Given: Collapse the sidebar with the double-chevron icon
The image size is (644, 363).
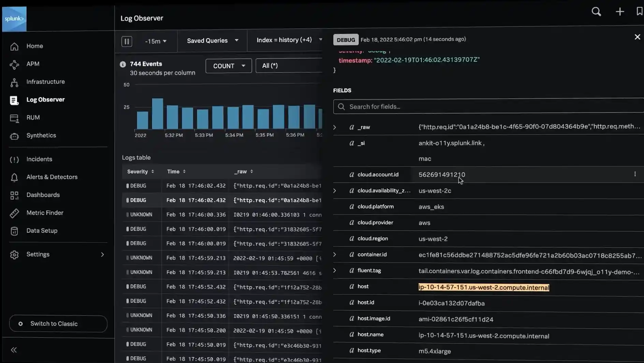Looking at the screenshot, I should [x=14, y=350].
